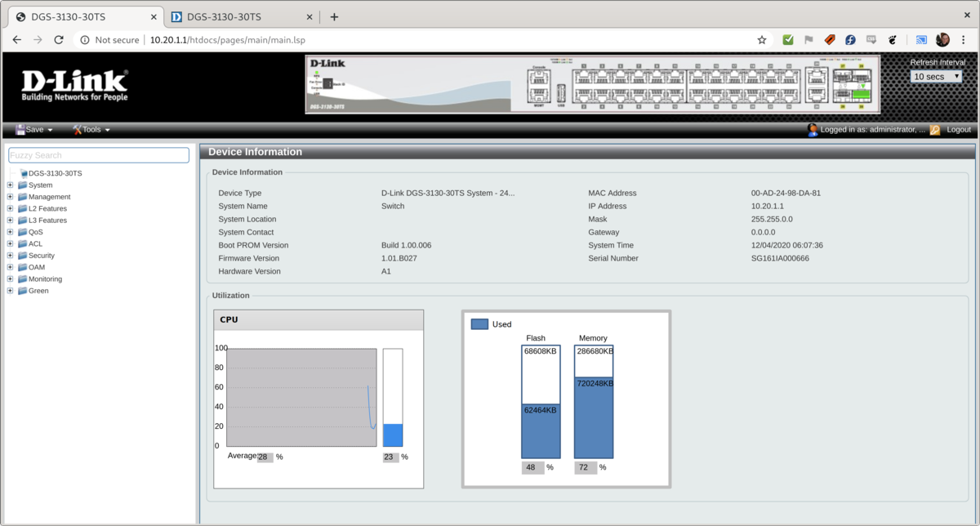Click the bookmark star icon

pyautogui.click(x=762, y=39)
